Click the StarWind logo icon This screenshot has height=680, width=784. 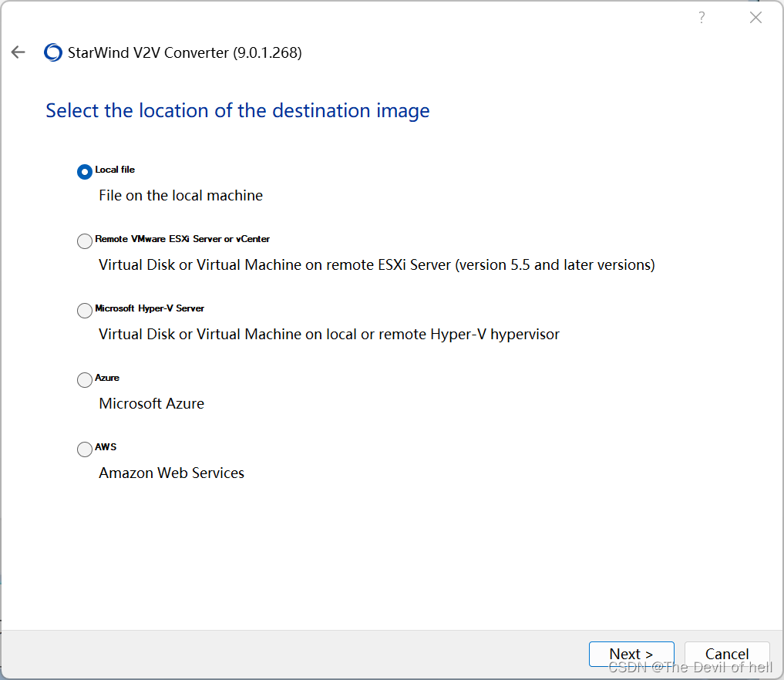(x=53, y=52)
